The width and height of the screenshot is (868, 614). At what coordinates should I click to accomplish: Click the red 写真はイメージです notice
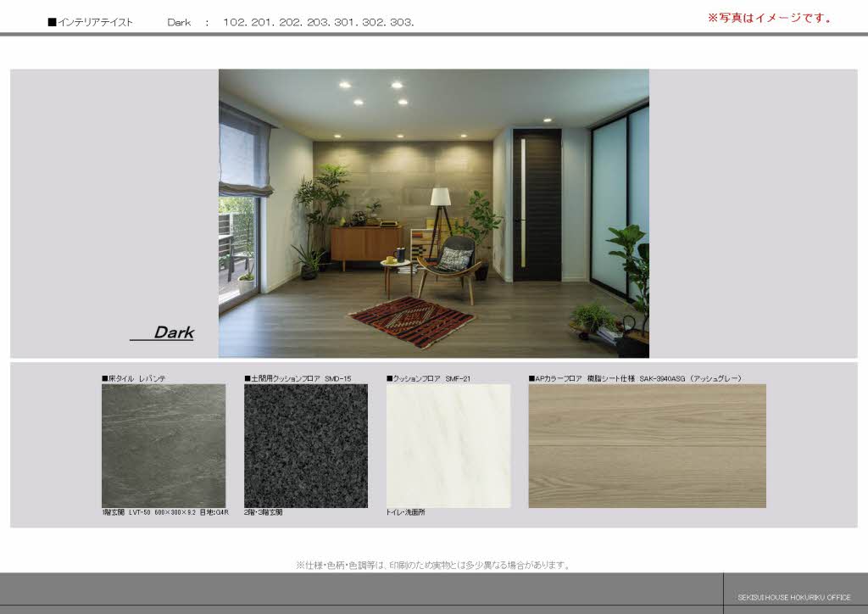[x=769, y=18]
